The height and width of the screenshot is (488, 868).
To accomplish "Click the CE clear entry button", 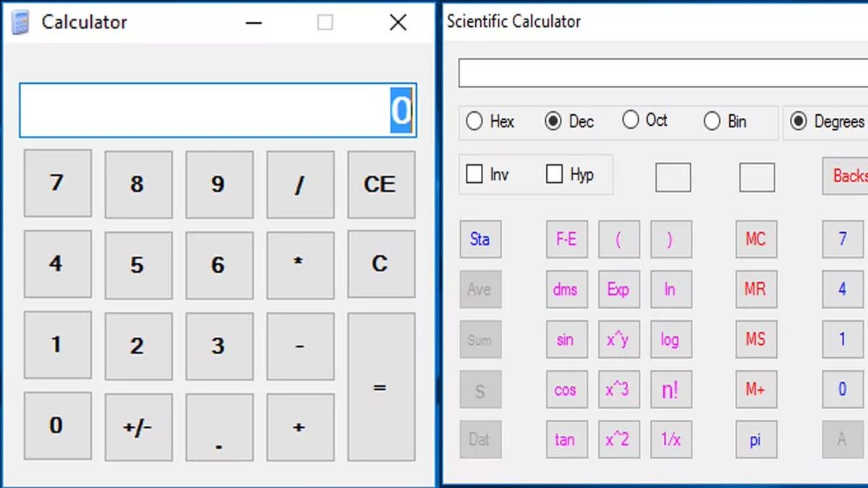I will (381, 184).
